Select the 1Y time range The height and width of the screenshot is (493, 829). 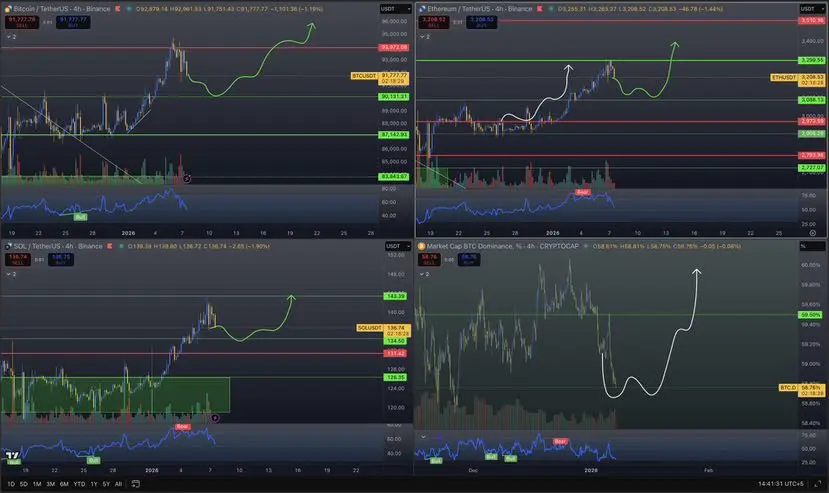(94, 484)
